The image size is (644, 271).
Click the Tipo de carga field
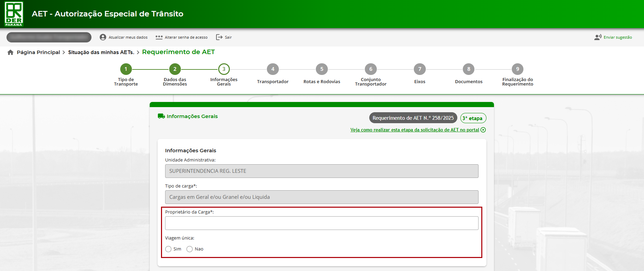coord(322,197)
